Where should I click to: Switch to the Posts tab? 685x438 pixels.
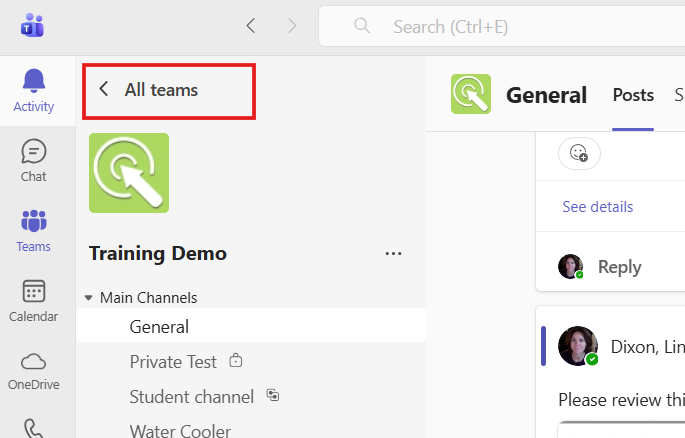pos(632,95)
